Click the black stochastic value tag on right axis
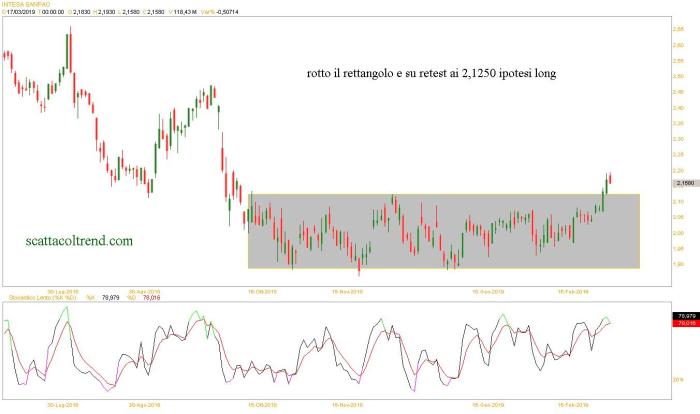The image size is (700, 414). pos(685,315)
